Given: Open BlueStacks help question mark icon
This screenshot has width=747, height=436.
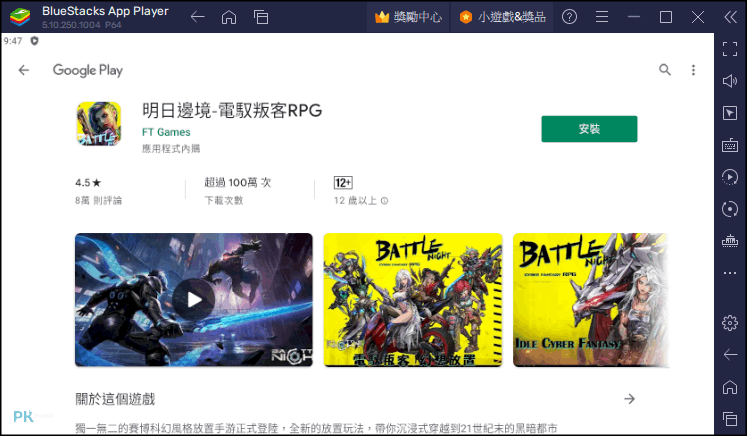Looking at the screenshot, I should pyautogui.click(x=569, y=17).
